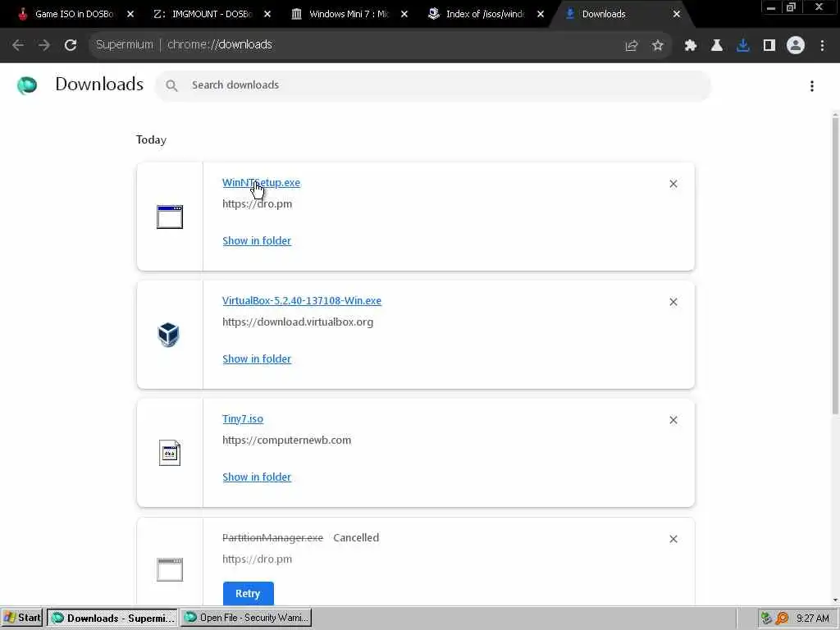Open the WinNTSetup.exe file link
Viewport: 840px width, 630px height.
tap(261, 183)
